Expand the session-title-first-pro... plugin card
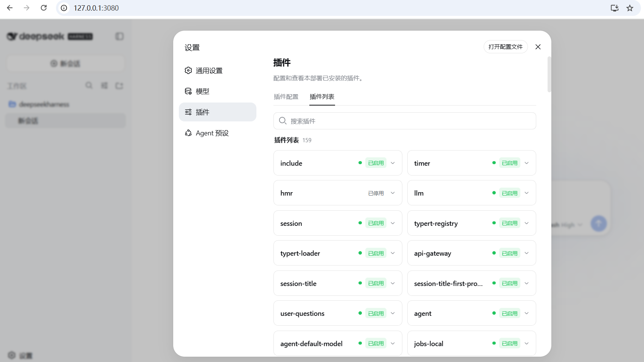This screenshot has width=644, height=362. [x=527, y=283]
